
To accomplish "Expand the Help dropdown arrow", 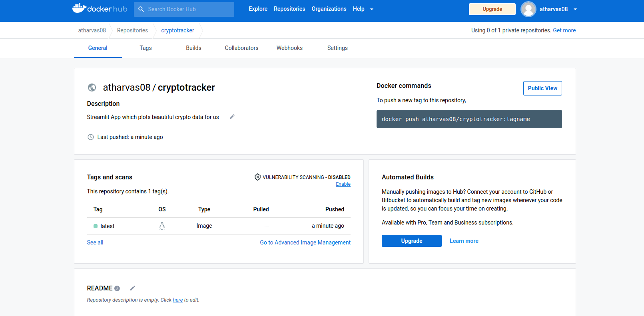I will 372,9.
